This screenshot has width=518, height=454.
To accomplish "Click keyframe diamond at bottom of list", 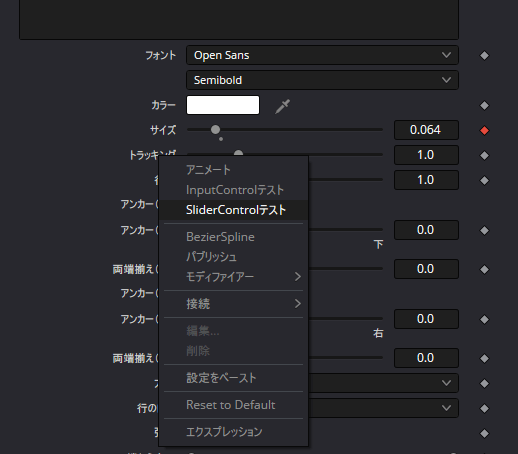I will (x=484, y=433).
